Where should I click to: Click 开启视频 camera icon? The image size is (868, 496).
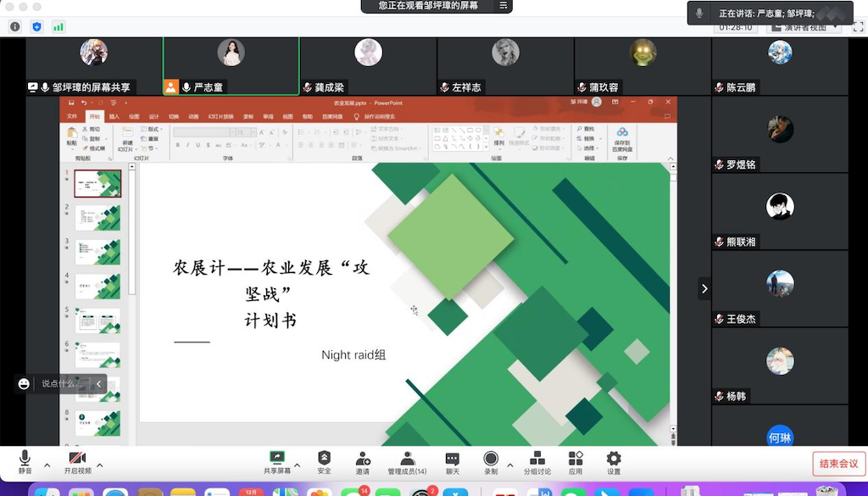(77, 459)
